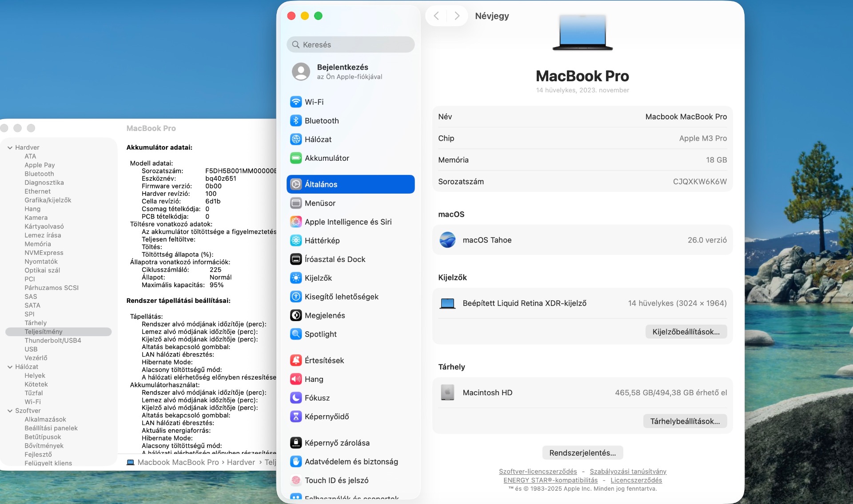Open the ENERGY STAR-kompatibilitás link

(x=550, y=480)
